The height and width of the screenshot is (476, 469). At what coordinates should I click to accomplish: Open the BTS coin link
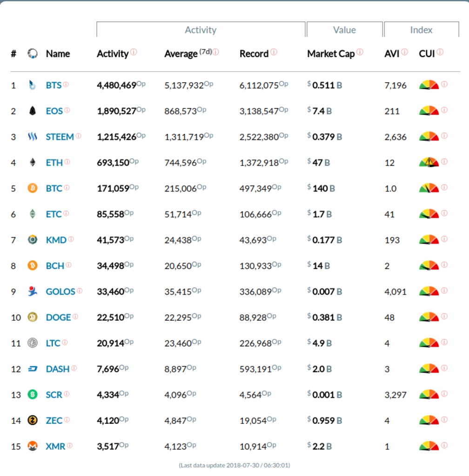[x=54, y=86]
